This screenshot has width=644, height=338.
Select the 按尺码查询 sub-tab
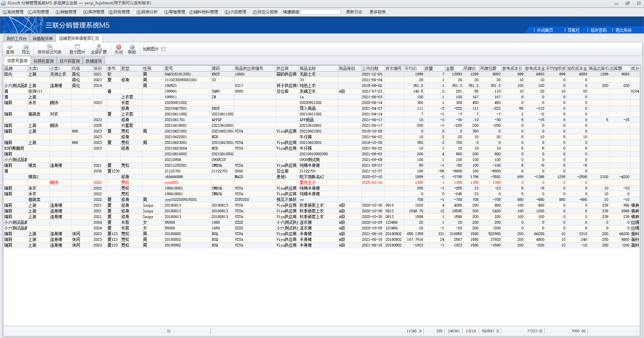pyautogui.click(x=70, y=61)
